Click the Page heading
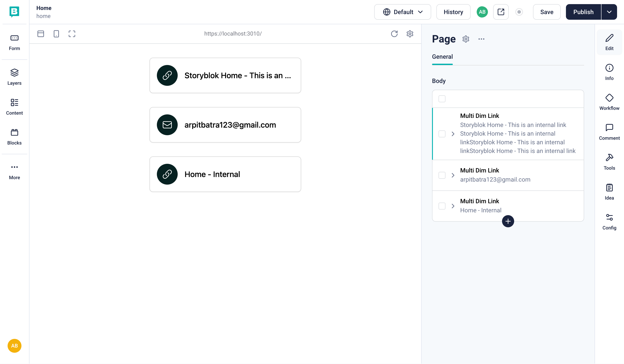This screenshot has width=624, height=364. pos(444,39)
